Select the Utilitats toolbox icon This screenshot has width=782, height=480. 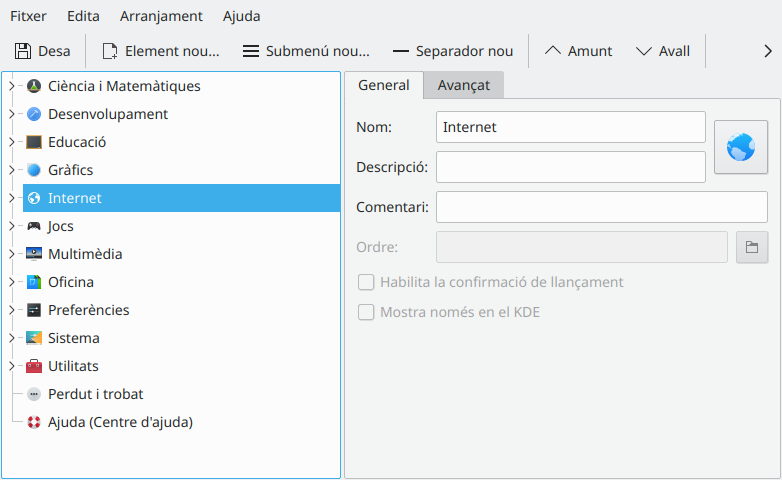pos(34,366)
